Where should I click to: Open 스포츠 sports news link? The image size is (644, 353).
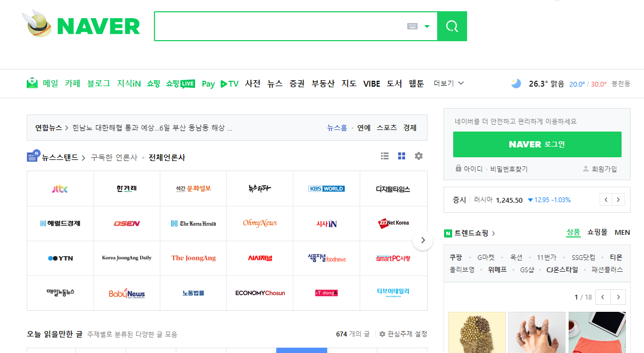[x=387, y=128]
